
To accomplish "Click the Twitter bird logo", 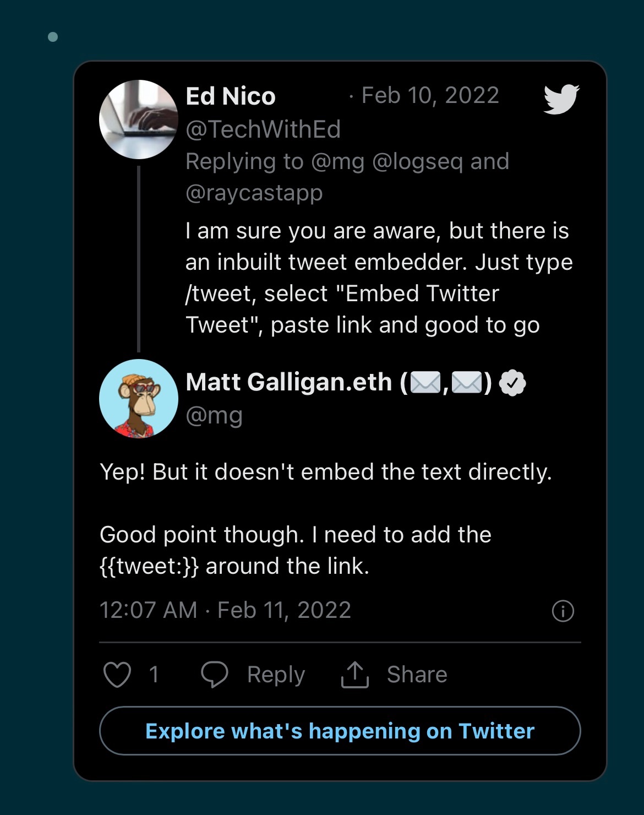I will [x=561, y=99].
